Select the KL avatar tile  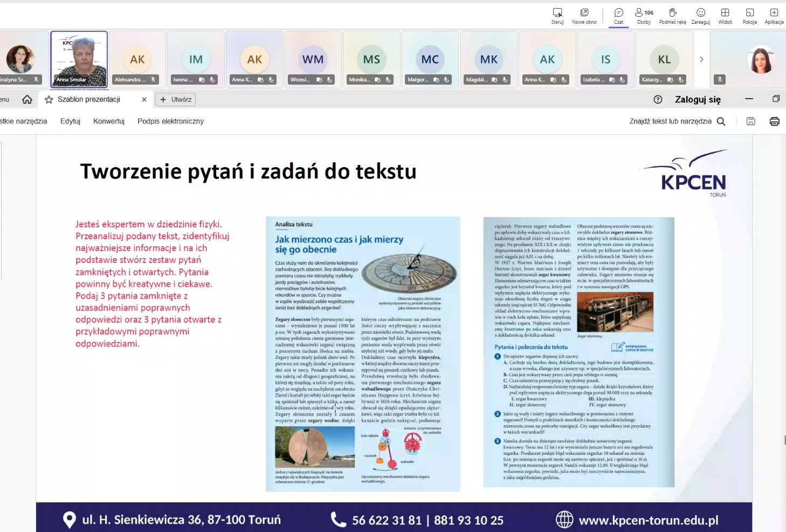click(x=665, y=59)
